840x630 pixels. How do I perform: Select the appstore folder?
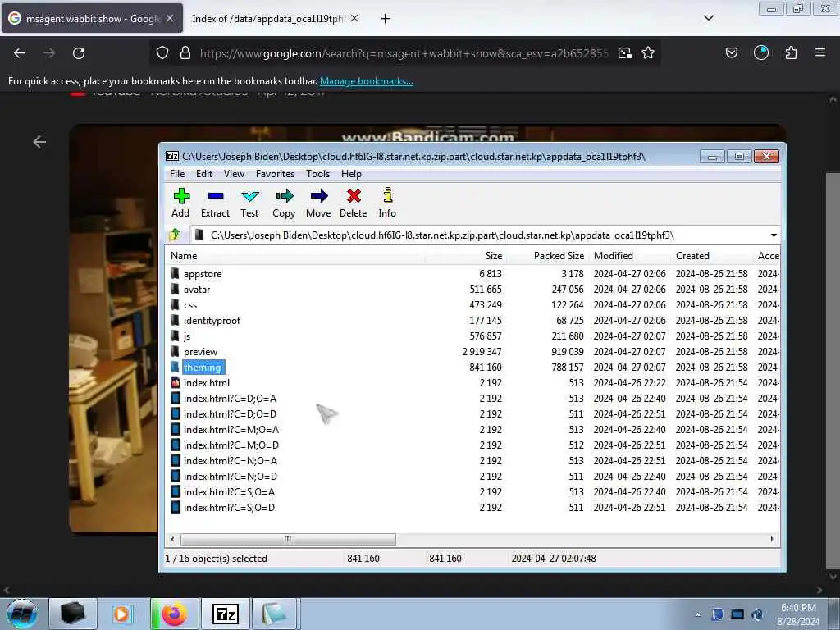tap(203, 274)
